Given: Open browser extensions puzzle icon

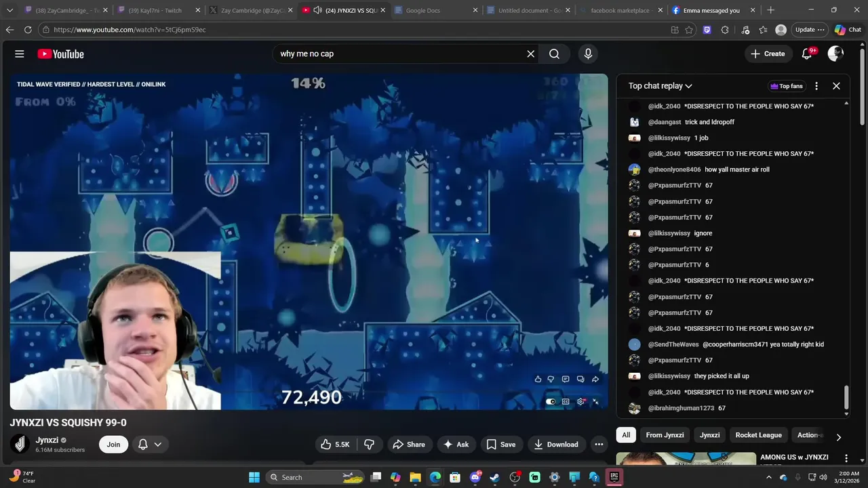Looking at the screenshot, I should (x=725, y=30).
